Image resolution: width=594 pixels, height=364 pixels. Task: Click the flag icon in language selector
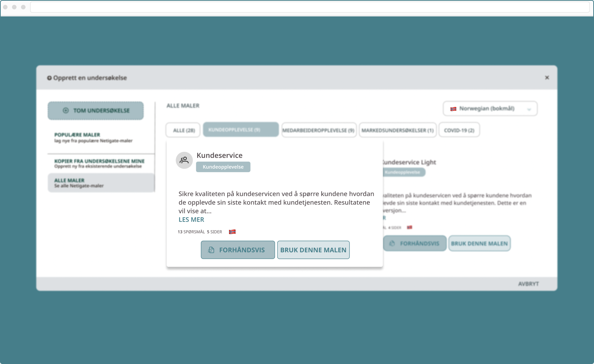(453, 109)
